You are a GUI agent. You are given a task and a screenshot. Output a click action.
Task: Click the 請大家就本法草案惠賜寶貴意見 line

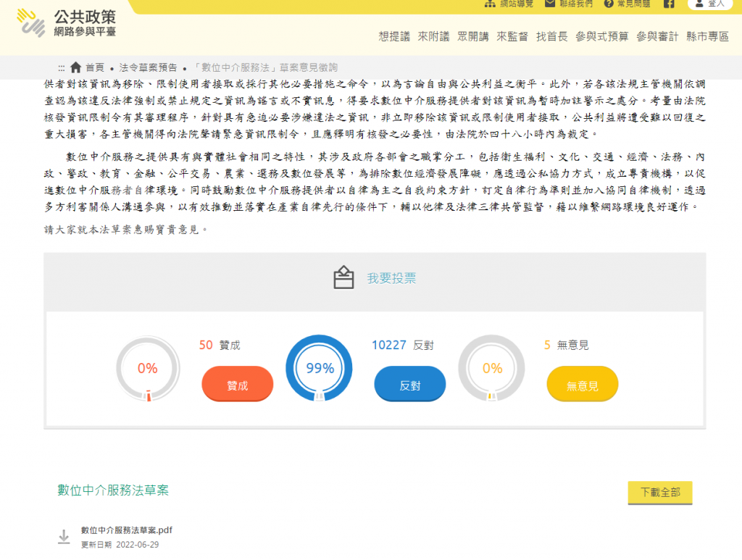click(x=126, y=230)
